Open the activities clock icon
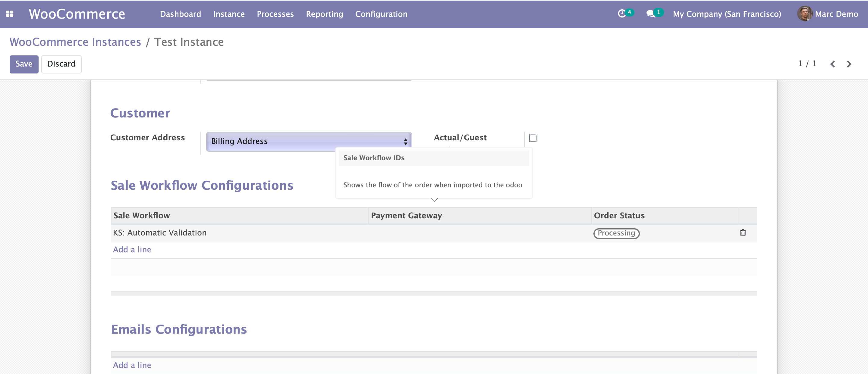The image size is (868, 374). coord(622,14)
